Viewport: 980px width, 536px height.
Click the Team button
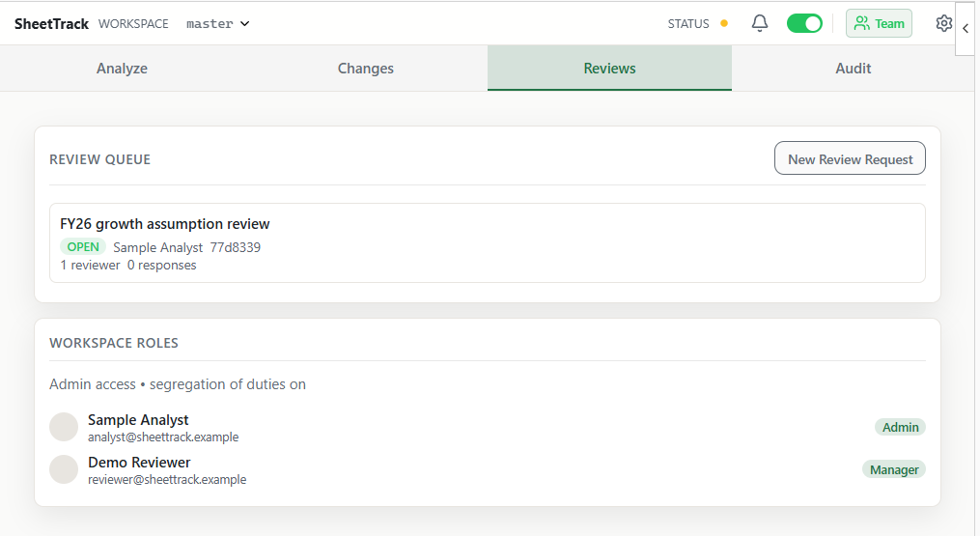pos(879,24)
